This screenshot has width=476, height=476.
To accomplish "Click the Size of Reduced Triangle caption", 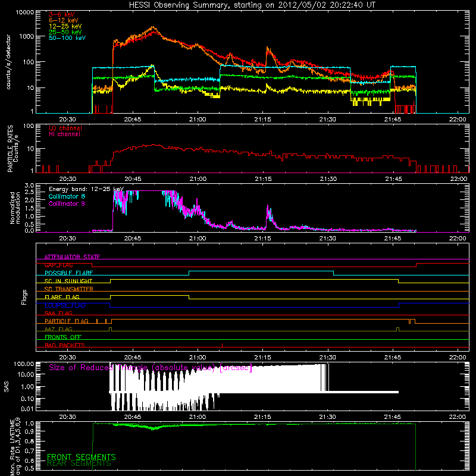I will tap(151, 368).
